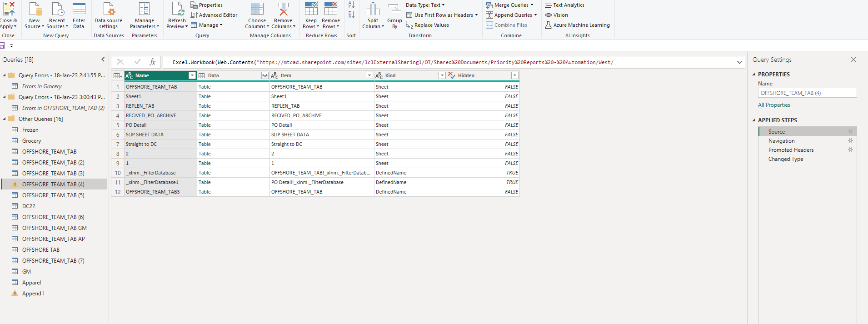This screenshot has height=324, width=868.
Task: Select the OFFSHORE_TEAM_TAB GM query
Action: [x=55, y=228]
